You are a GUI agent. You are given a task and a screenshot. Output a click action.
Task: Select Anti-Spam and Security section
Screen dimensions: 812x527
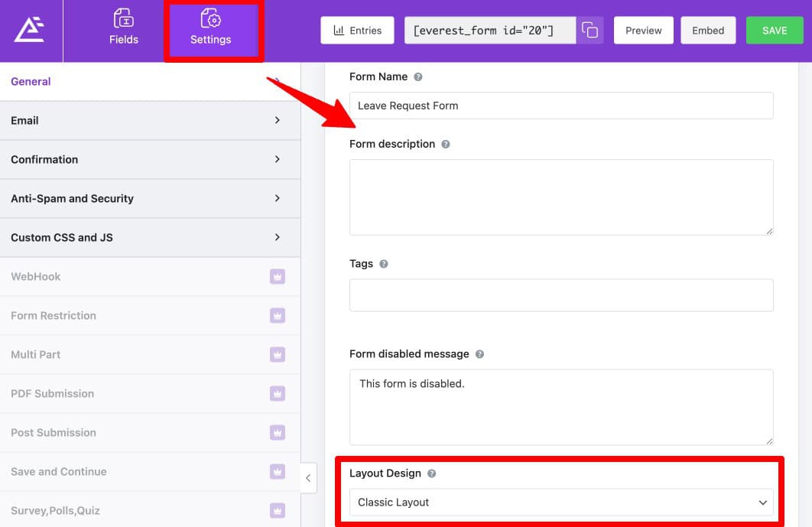click(150, 198)
